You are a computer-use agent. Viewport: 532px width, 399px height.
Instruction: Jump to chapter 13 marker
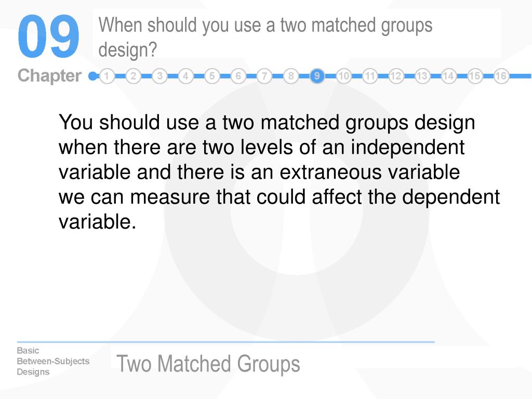coord(422,76)
